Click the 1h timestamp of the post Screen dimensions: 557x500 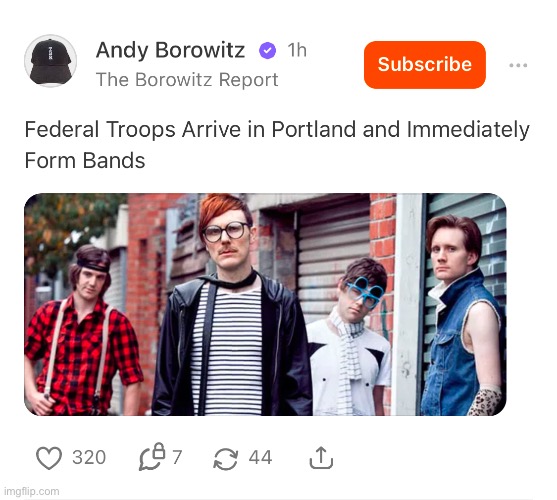point(297,50)
